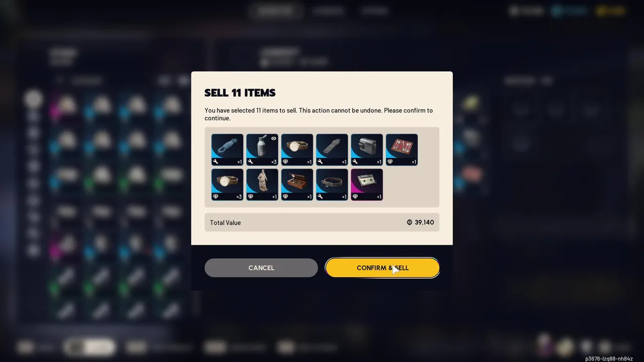This screenshot has width=644, height=362.
Task: Cancel the sell confirmation dialog
Action: [x=261, y=268]
